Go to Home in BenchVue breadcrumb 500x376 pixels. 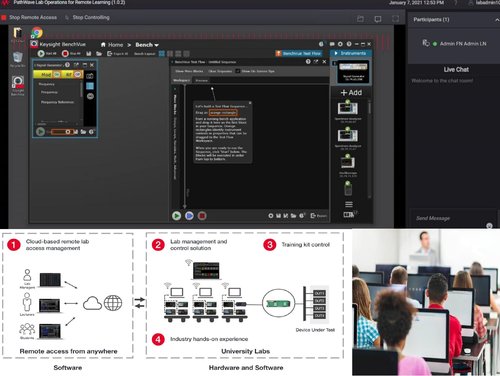tap(112, 45)
